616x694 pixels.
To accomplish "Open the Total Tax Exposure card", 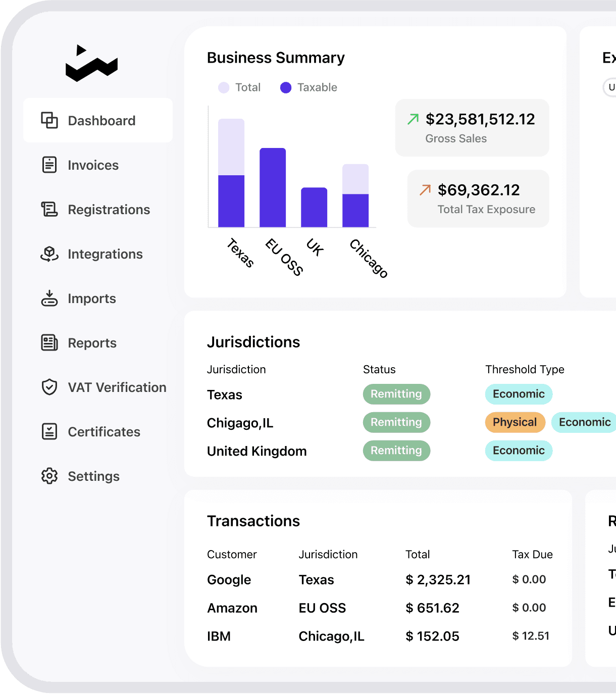I will [x=478, y=199].
